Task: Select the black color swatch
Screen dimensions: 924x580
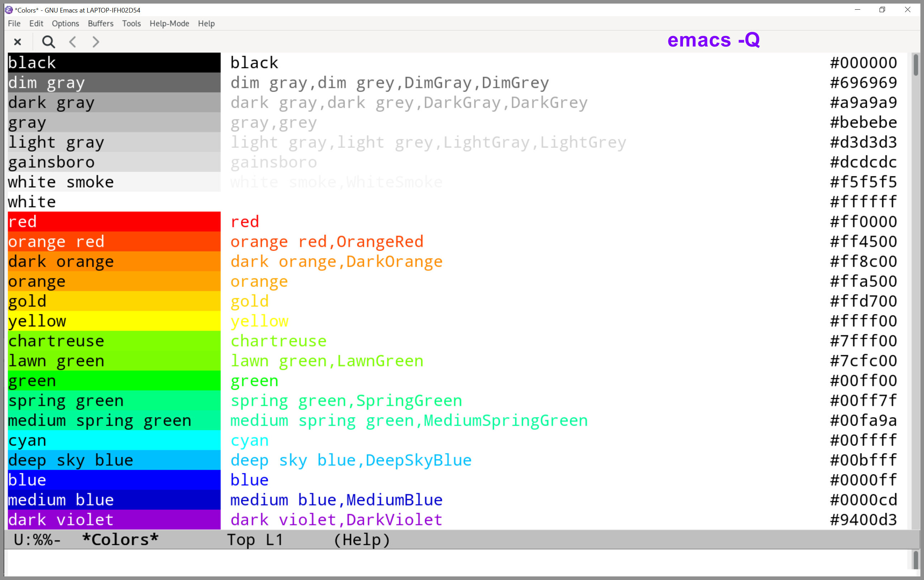Action: pos(114,63)
